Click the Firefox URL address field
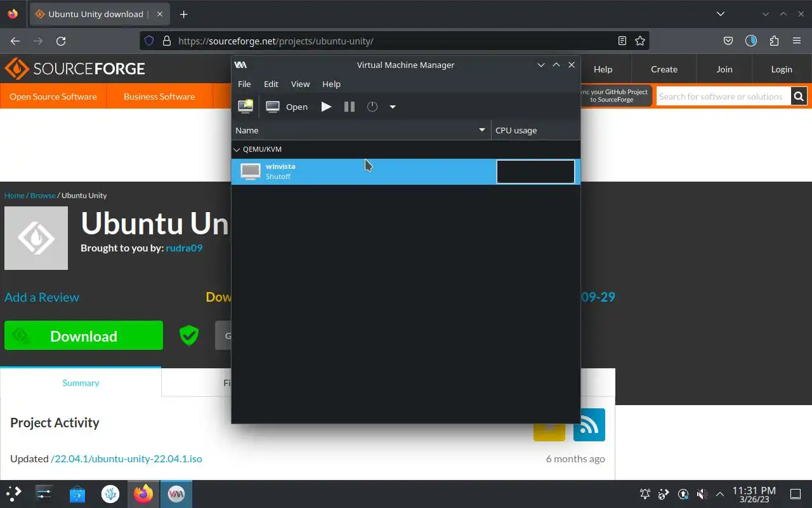 (x=393, y=41)
